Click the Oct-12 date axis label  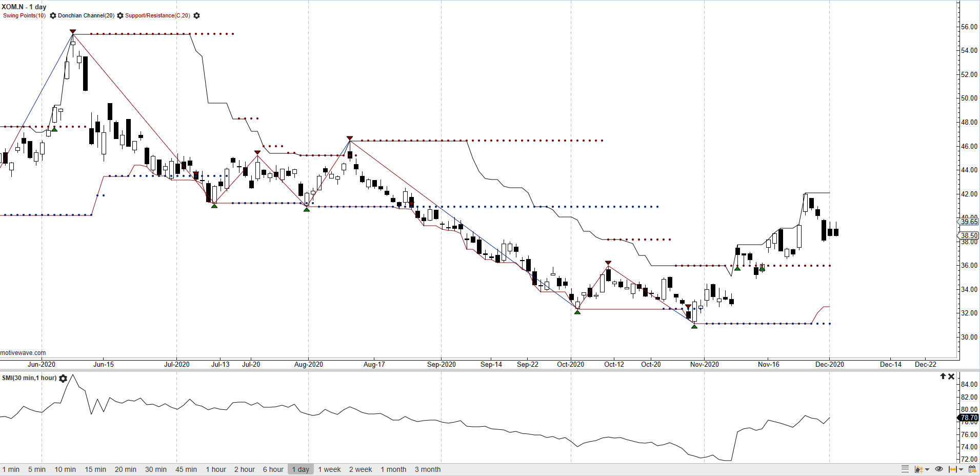614,364
